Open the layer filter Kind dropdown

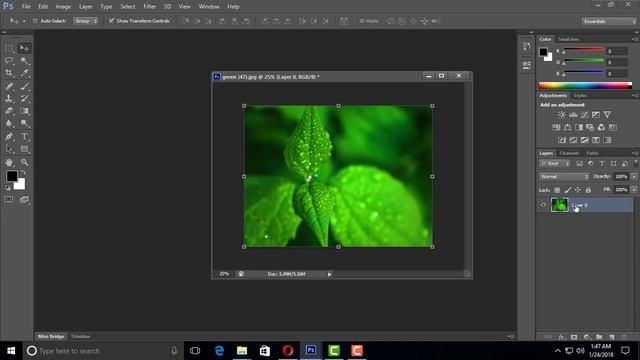pos(554,164)
